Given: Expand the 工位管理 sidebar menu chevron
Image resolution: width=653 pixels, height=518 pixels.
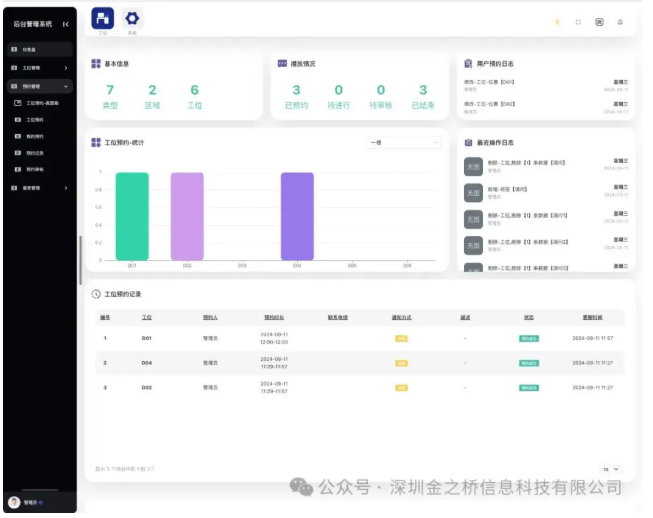Looking at the screenshot, I should 66,68.
